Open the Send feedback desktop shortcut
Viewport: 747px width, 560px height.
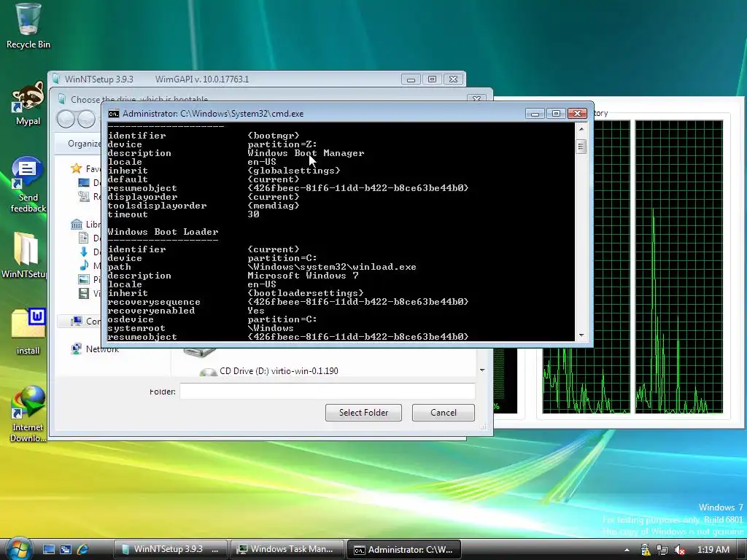click(x=28, y=184)
